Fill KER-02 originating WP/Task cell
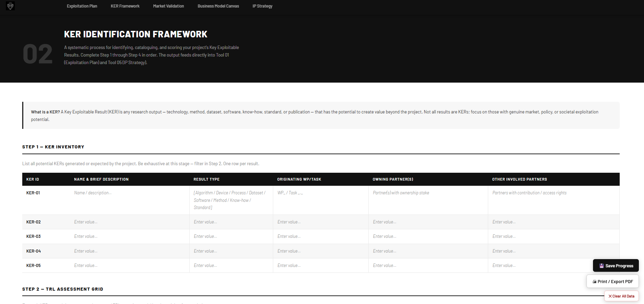Screen dimensions: 644x304 tap(321, 222)
